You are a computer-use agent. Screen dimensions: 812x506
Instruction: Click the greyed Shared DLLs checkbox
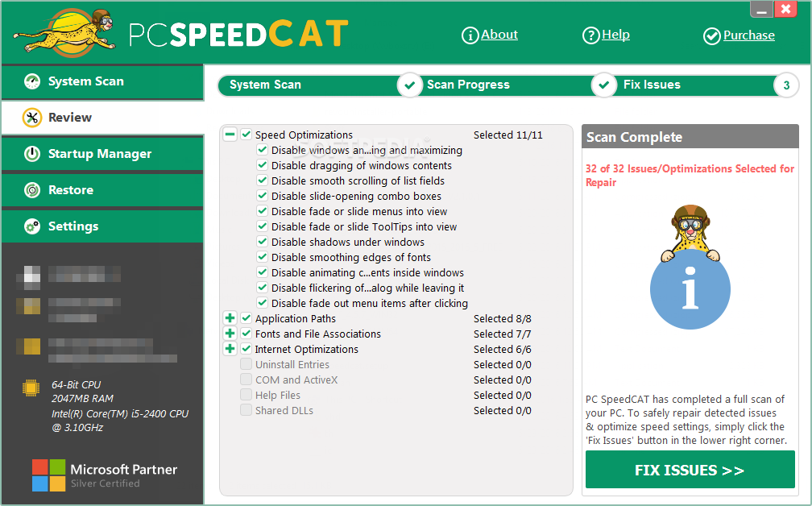click(246, 410)
